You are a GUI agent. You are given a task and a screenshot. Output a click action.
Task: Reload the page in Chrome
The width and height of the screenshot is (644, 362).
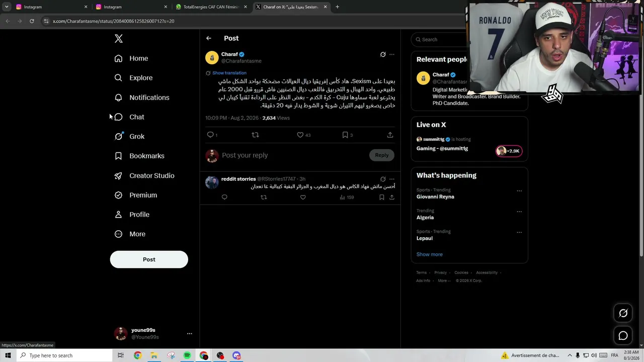32,21
